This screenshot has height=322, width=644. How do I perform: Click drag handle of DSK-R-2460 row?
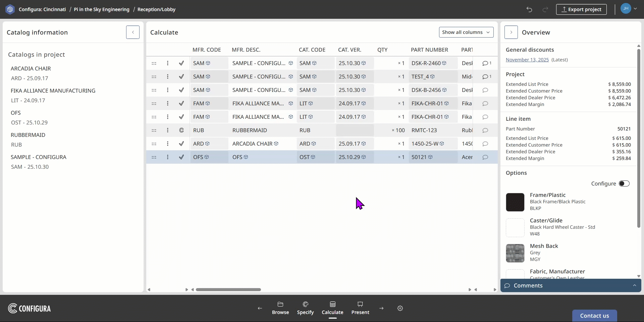point(154,63)
